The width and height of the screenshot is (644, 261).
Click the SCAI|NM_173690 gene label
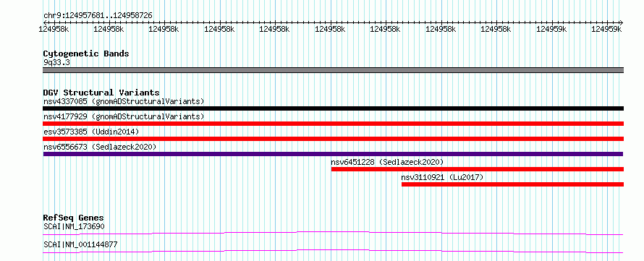74,226
